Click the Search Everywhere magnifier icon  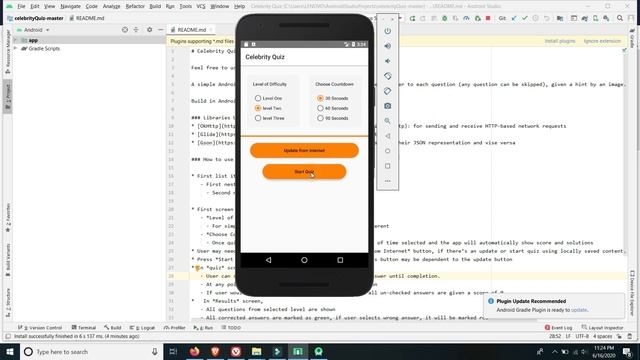(620, 18)
